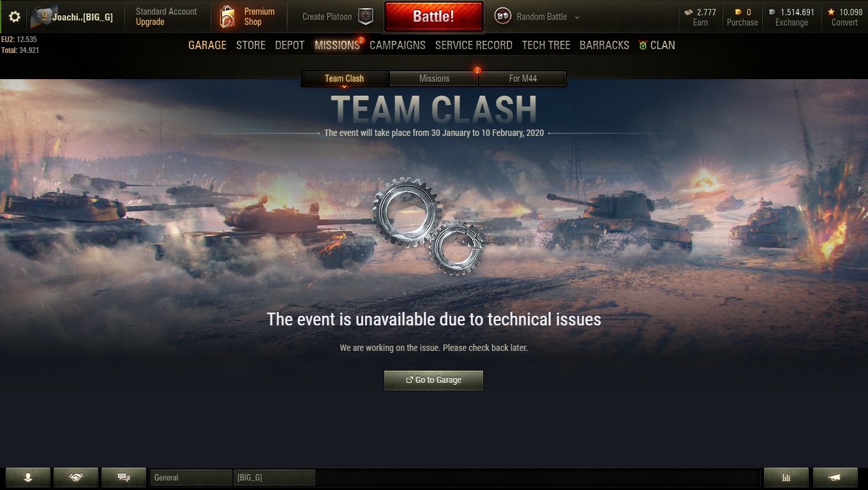Open the statistics bar chart icon
This screenshot has width=868, height=490.
tap(786, 477)
